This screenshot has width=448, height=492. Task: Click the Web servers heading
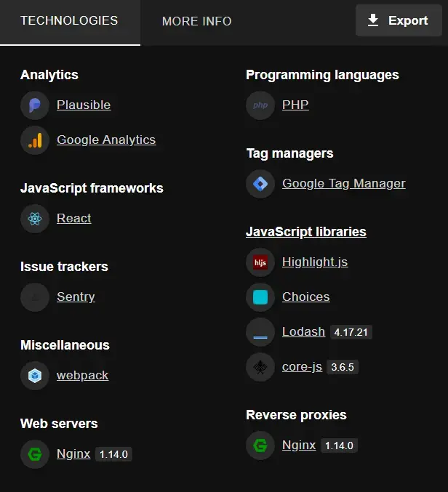tap(59, 424)
